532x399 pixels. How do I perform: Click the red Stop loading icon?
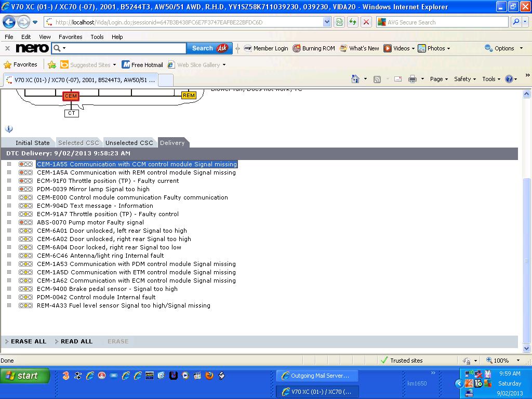coord(366,22)
